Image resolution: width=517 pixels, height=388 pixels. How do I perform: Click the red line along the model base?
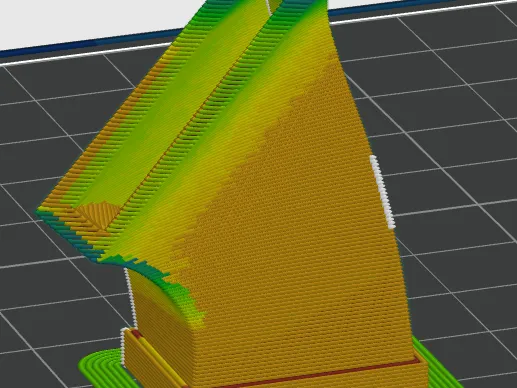coord(318,375)
